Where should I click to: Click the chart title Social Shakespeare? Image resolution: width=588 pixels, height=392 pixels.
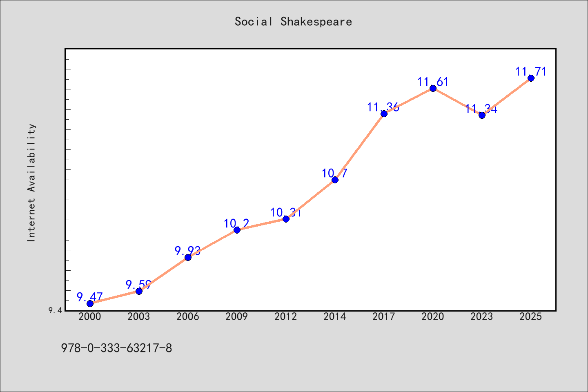tap(293, 22)
